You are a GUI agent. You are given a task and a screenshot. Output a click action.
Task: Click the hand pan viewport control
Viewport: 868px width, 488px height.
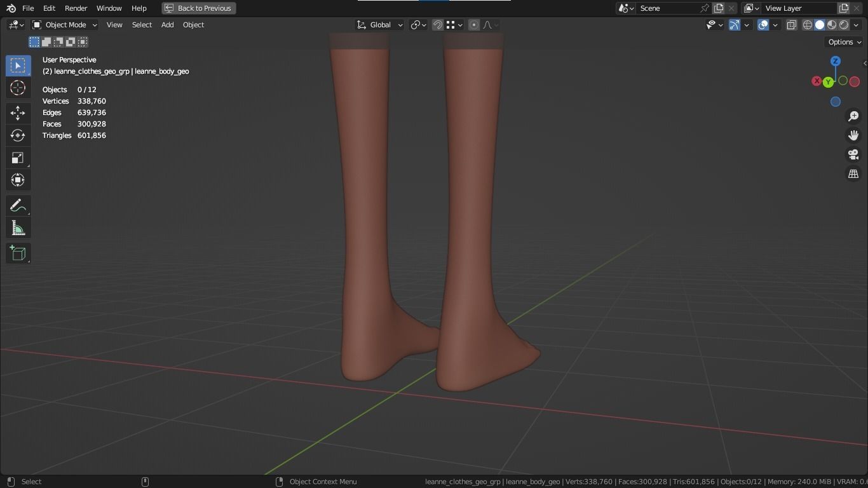point(853,135)
